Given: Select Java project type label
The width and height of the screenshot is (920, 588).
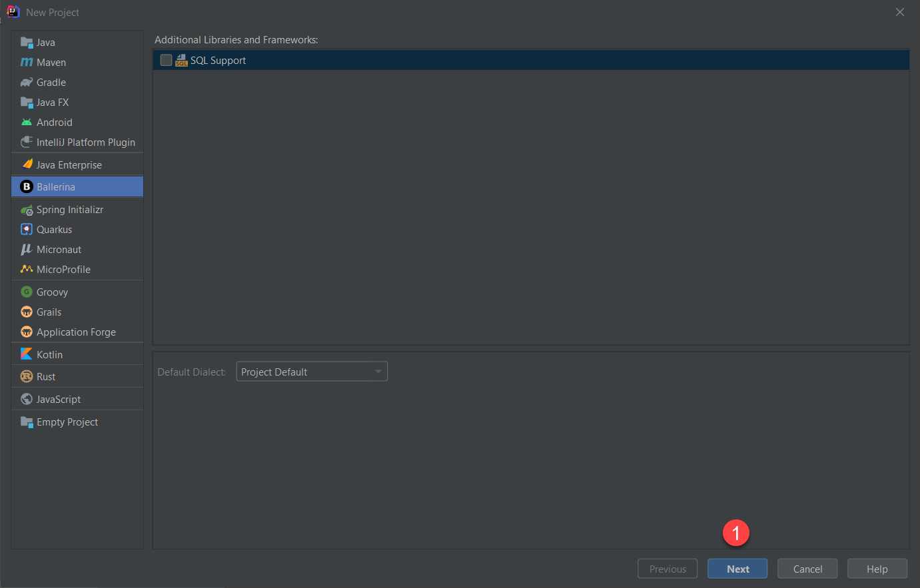Looking at the screenshot, I should (x=46, y=43).
